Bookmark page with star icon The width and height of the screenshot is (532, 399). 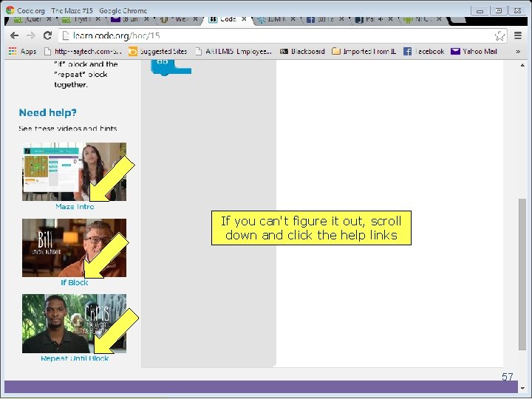pos(499,35)
